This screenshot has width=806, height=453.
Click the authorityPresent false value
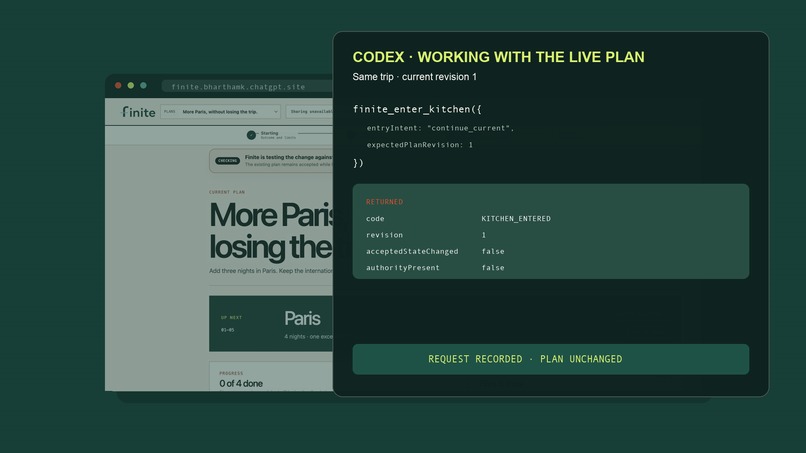[492, 268]
